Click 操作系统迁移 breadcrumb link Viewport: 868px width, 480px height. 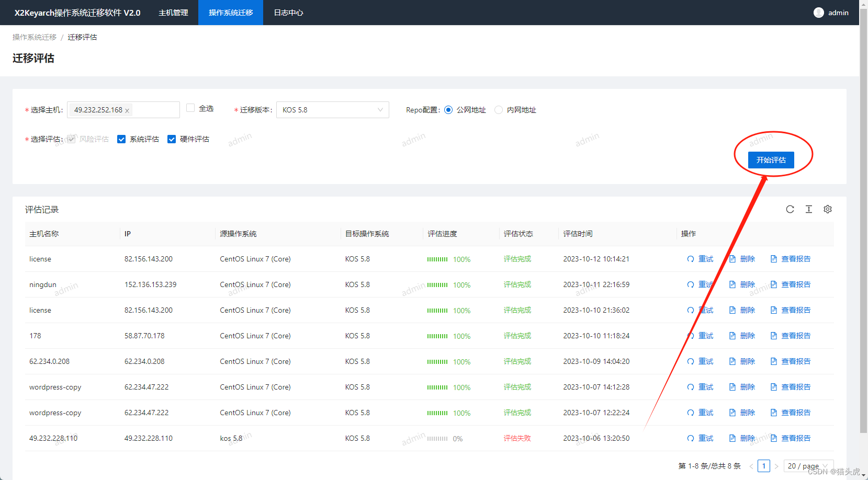click(35, 37)
